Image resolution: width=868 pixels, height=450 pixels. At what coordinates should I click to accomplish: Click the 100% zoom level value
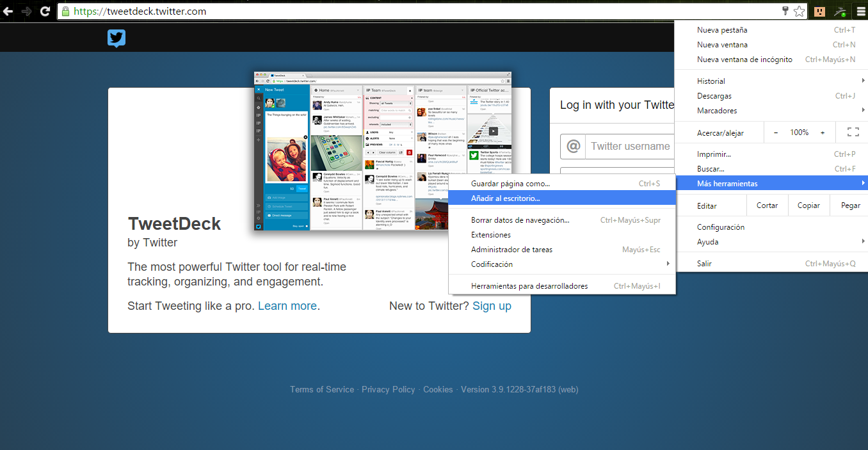point(799,133)
